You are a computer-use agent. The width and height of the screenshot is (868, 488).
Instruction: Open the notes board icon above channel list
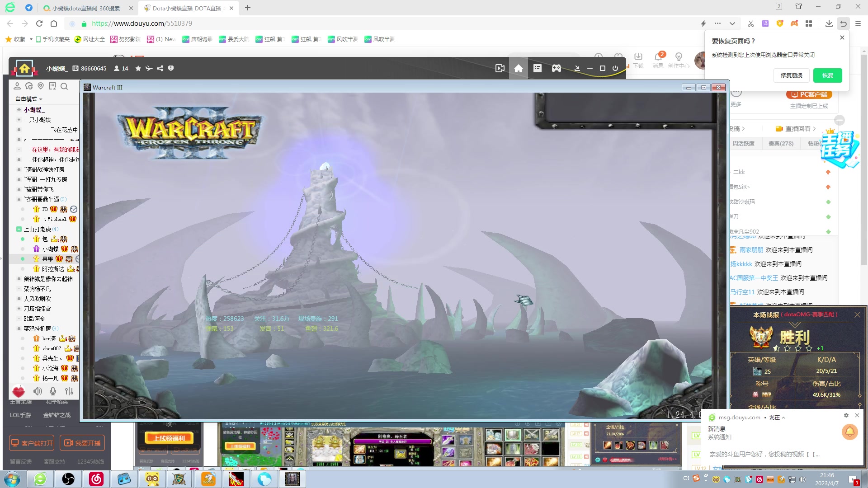(x=52, y=86)
